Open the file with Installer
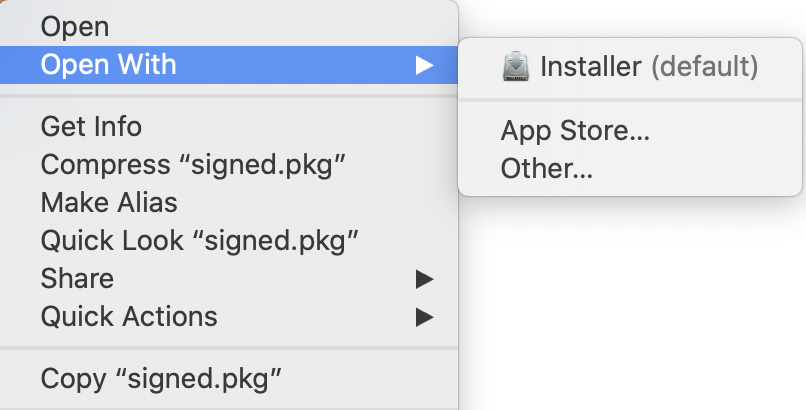The image size is (806, 410). [x=590, y=67]
